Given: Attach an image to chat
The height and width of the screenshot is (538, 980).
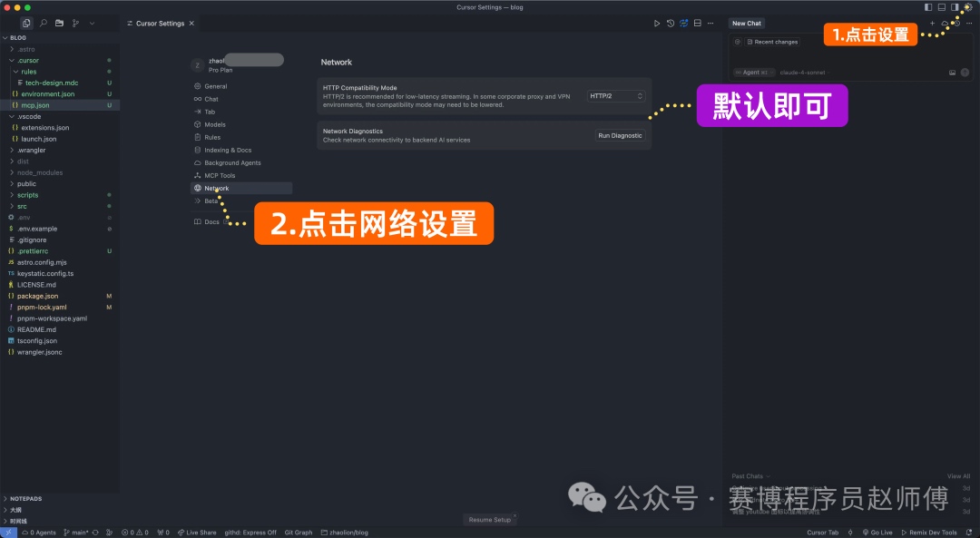Looking at the screenshot, I should click(x=953, y=73).
